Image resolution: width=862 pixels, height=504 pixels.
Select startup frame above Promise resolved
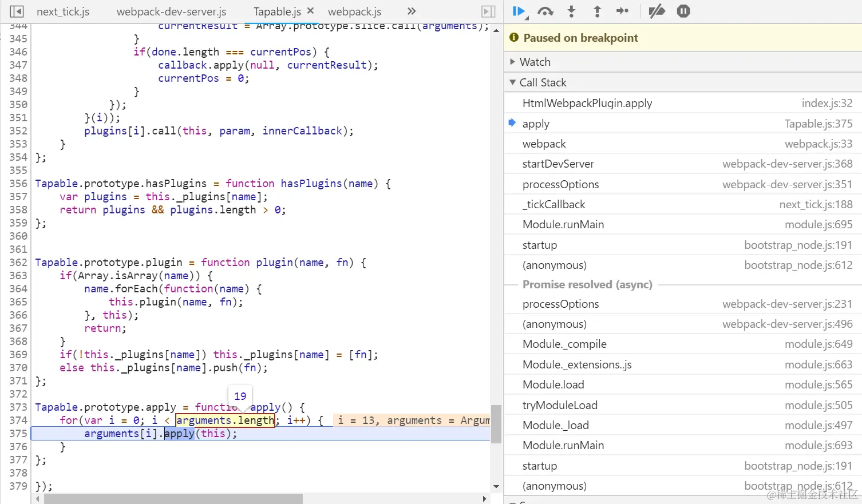point(683,245)
